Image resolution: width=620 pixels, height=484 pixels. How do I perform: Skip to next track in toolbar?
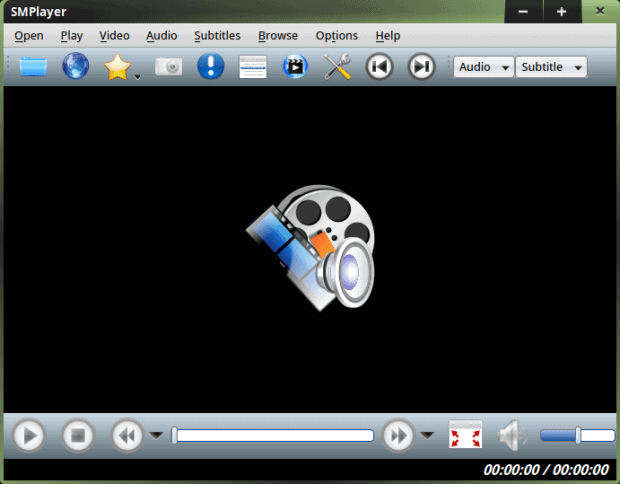click(x=422, y=66)
